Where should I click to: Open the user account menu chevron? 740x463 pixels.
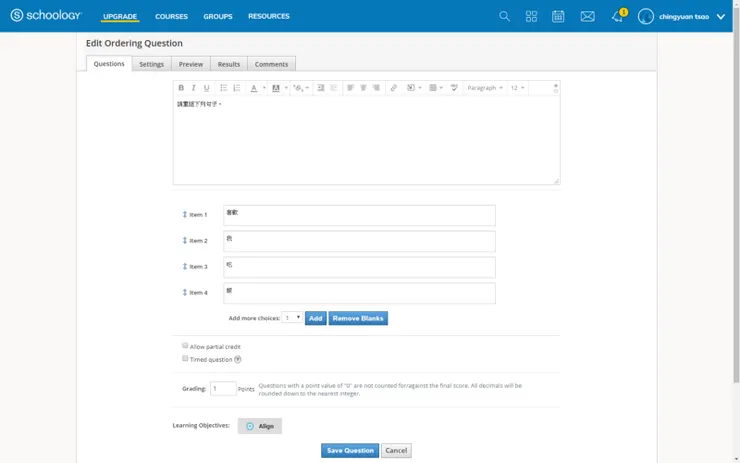tap(721, 17)
